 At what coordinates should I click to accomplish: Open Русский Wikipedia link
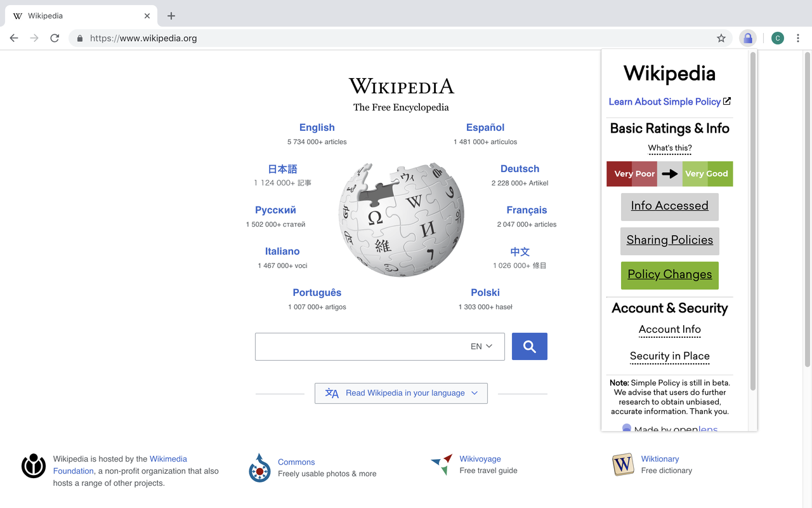pyautogui.click(x=275, y=210)
